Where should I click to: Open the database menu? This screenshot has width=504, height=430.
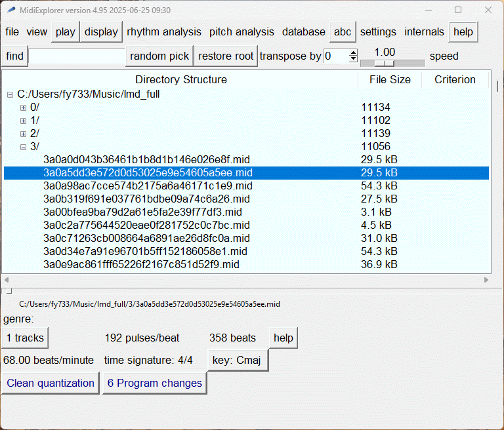click(x=303, y=32)
